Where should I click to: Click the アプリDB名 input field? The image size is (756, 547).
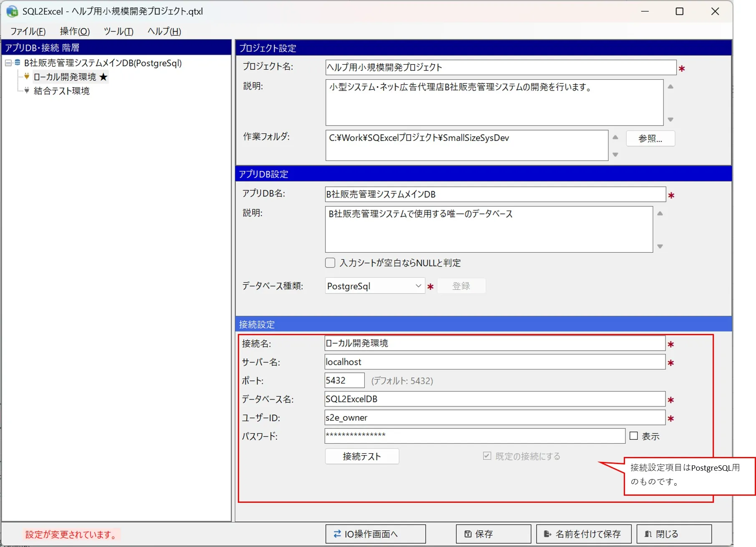(x=495, y=194)
